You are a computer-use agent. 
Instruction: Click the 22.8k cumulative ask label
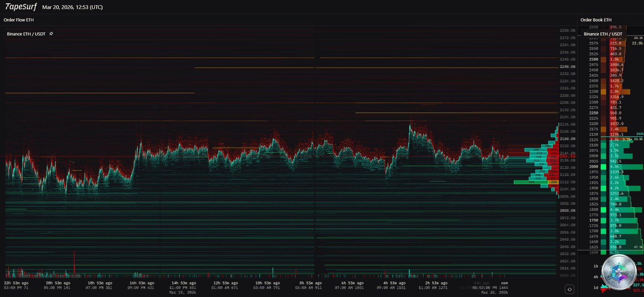coord(637,43)
